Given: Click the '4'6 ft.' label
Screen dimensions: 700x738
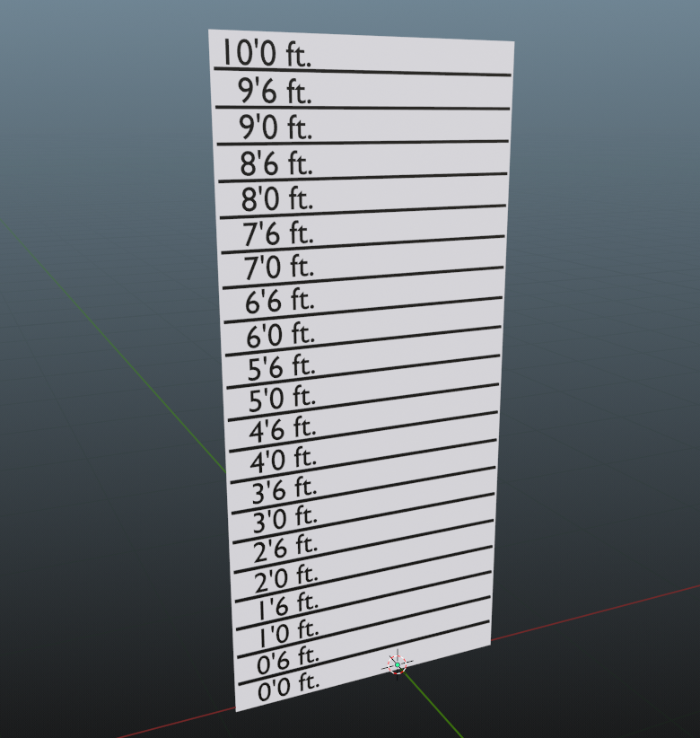Looking at the screenshot, I should 283,429.
